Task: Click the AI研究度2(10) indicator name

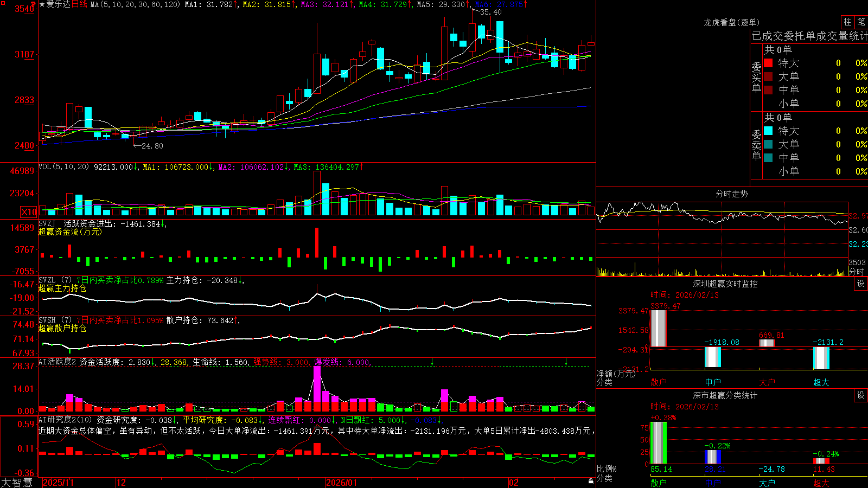Action: (65, 420)
